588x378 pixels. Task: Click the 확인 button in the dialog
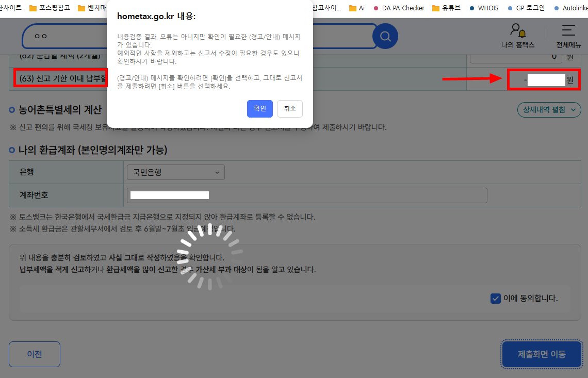(259, 109)
